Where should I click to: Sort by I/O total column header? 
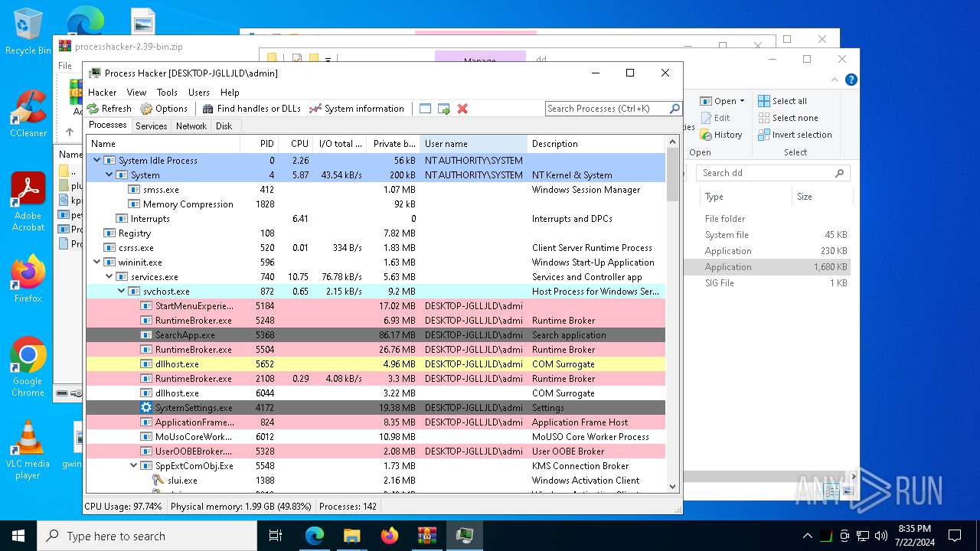coord(340,144)
